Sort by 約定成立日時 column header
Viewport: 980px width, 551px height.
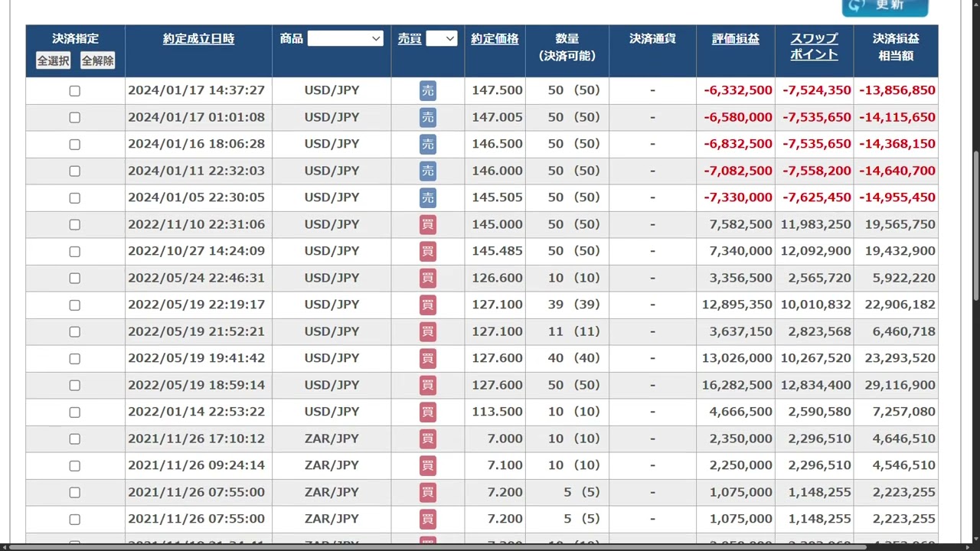198,38
